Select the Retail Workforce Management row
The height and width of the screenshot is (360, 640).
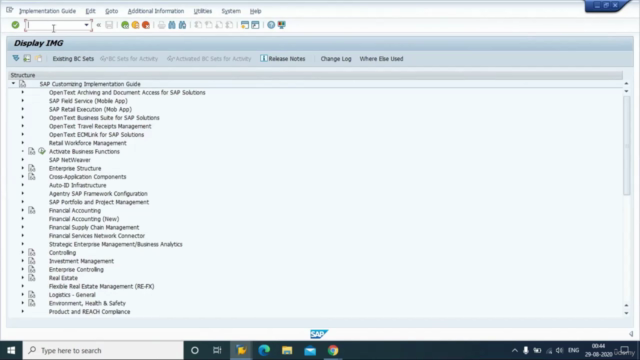[x=88, y=143]
